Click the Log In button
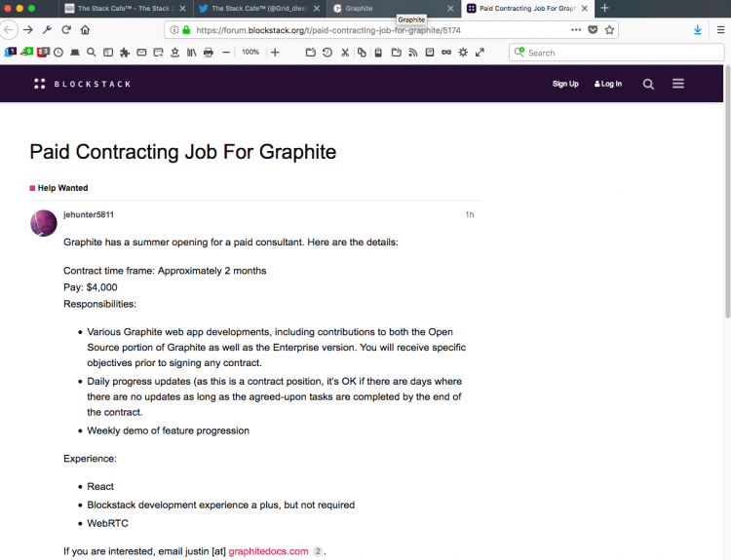 pyautogui.click(x=608, y=84)
